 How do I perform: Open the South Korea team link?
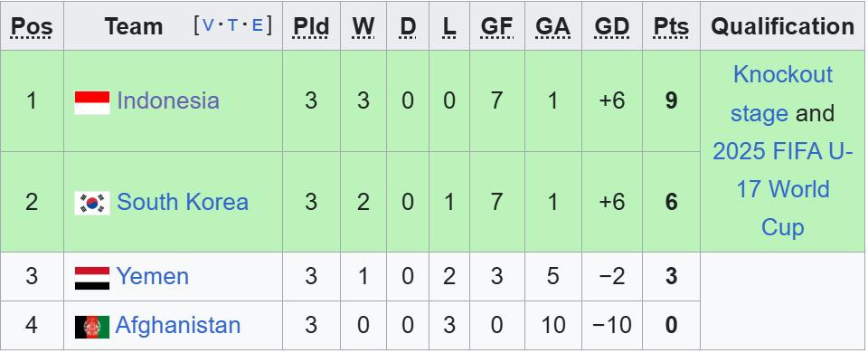pyautogui.click(x=183, y=202)
